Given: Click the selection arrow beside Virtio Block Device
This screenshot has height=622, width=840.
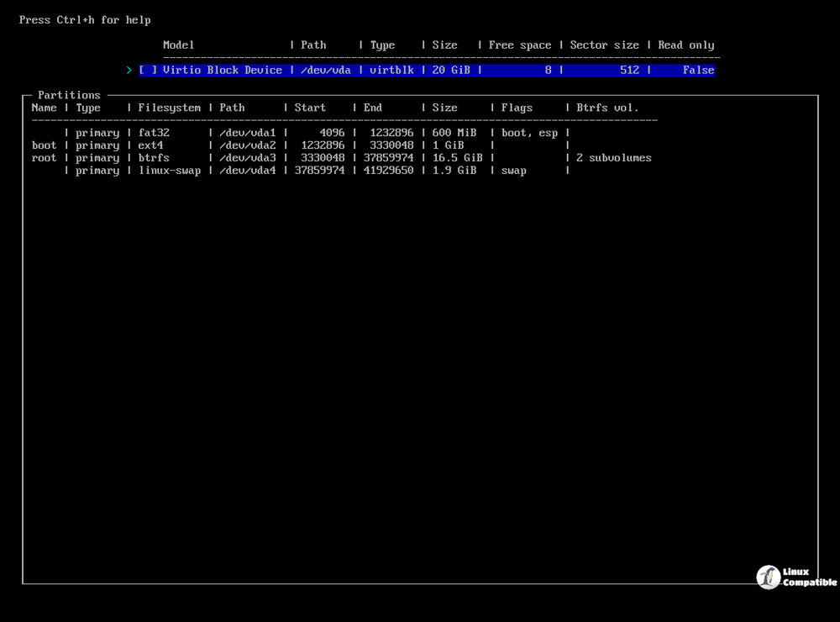Looking at the screenshot, I should tap(129, 70).
